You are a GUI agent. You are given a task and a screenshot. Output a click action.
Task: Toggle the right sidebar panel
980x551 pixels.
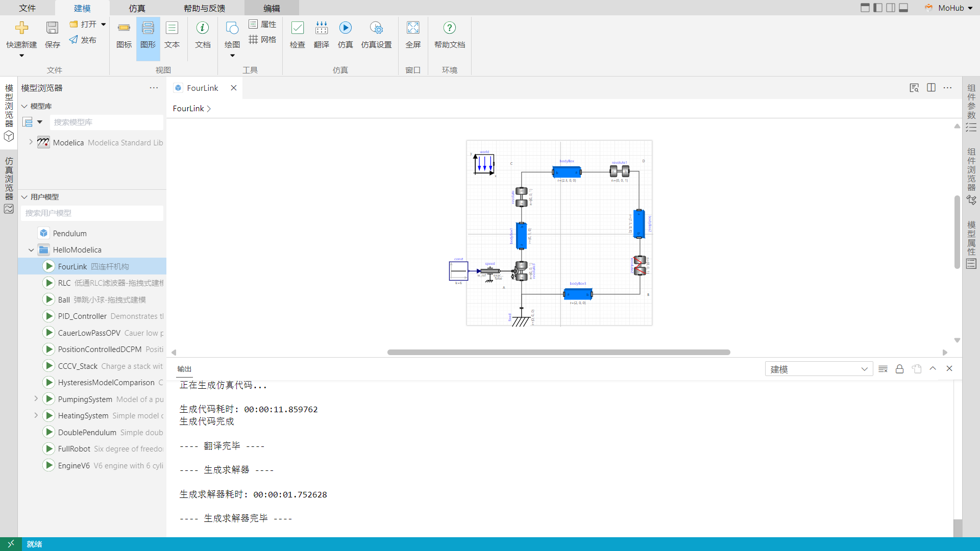[x=891, y=8]
